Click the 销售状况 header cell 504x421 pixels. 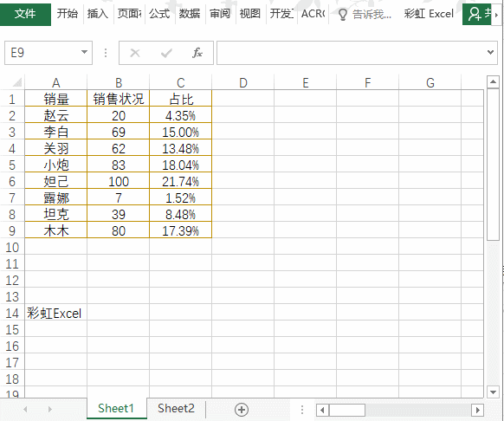click(119, 99)
